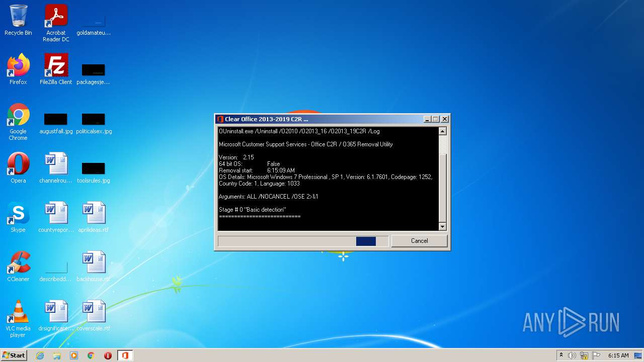Click the removal progress bar
Screen dimensions: 644x362
point(303,241)
